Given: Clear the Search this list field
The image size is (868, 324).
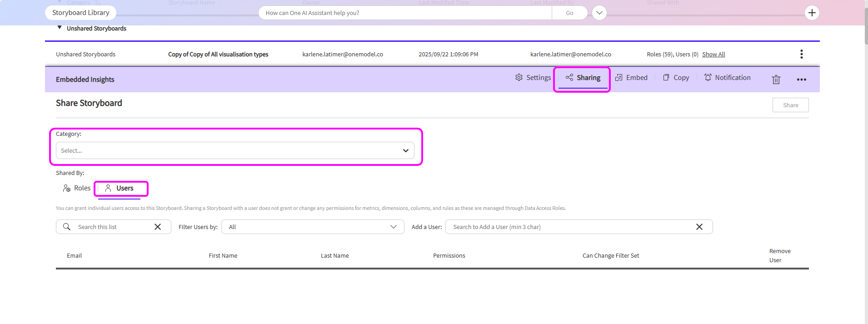Looking at the screenshot, I should click(158, 227).
